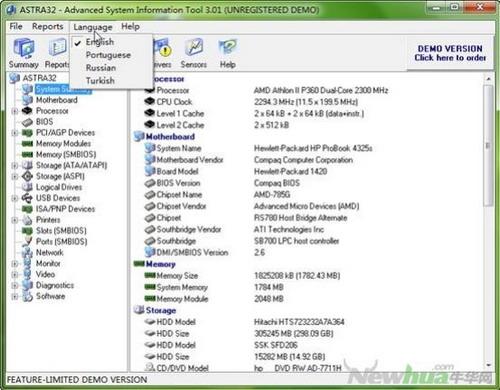Open the File menu
Image resolution: width=500 pixels, height=390 pixels.
coord(16,27)
